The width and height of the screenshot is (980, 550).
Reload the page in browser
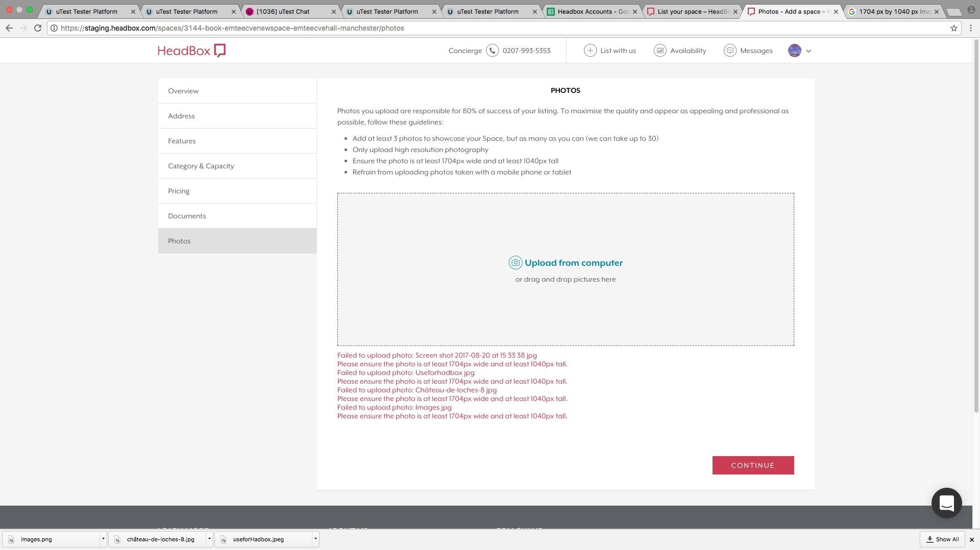(38, 28)
